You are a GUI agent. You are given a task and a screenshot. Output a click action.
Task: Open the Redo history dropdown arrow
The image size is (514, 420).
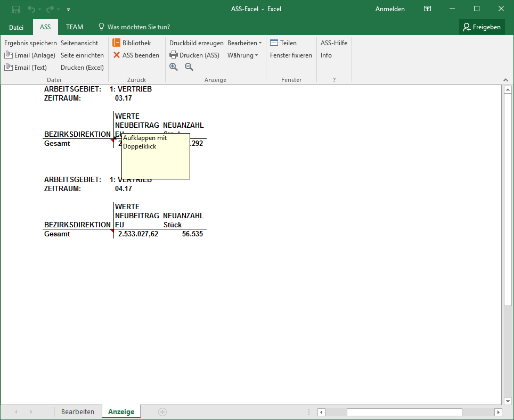tap(59, 10)
